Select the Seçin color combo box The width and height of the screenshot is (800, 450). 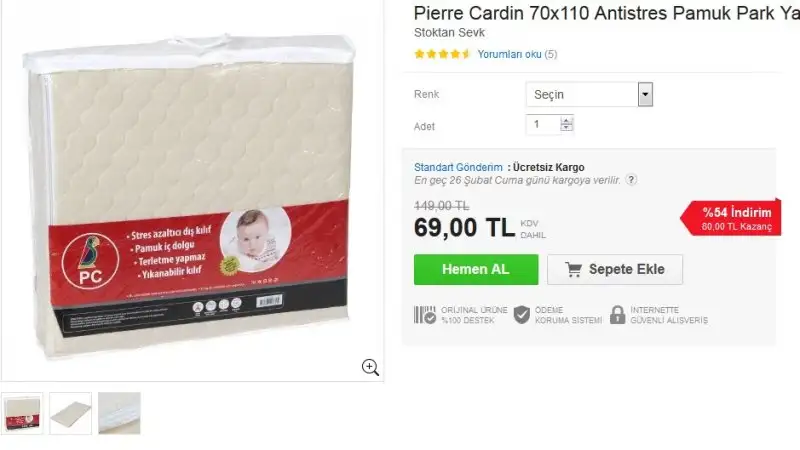point(589,94)
